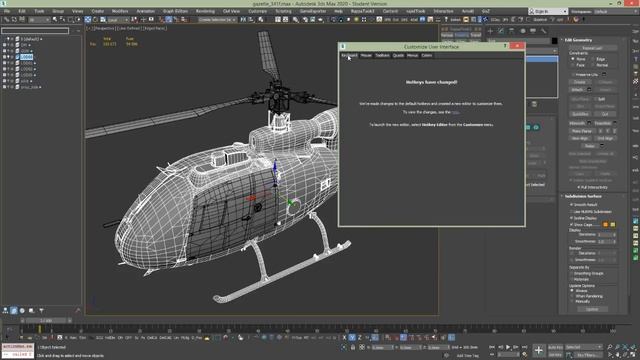Image resolution: width=640 pixels, height=360 pixels.
Task: Open the Utilities wrench panel tab
Action: tap(544, 31)
